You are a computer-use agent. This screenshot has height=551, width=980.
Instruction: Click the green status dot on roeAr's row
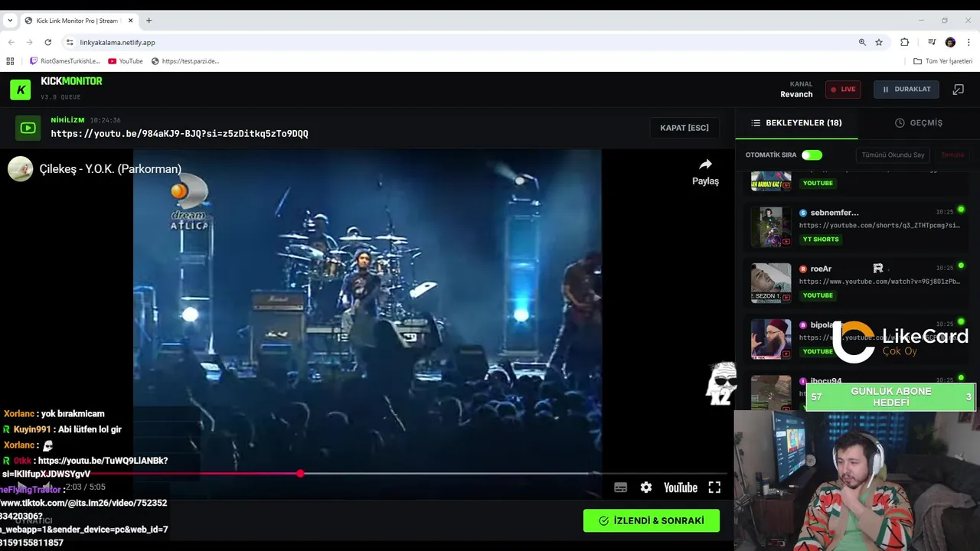click(x=961, y=266)
